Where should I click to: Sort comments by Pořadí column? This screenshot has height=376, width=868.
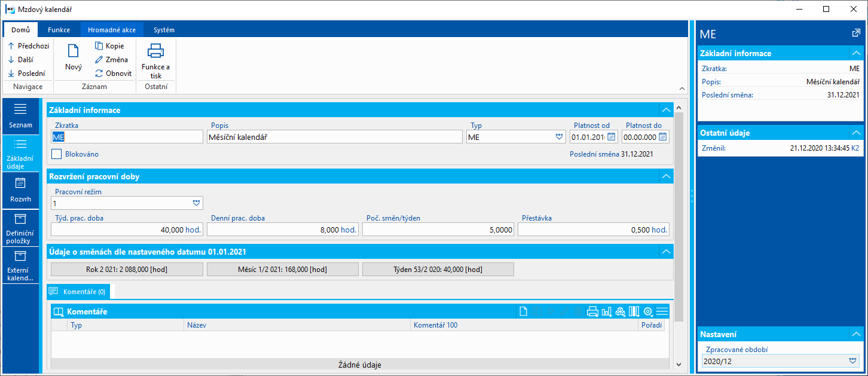point(651,325)
